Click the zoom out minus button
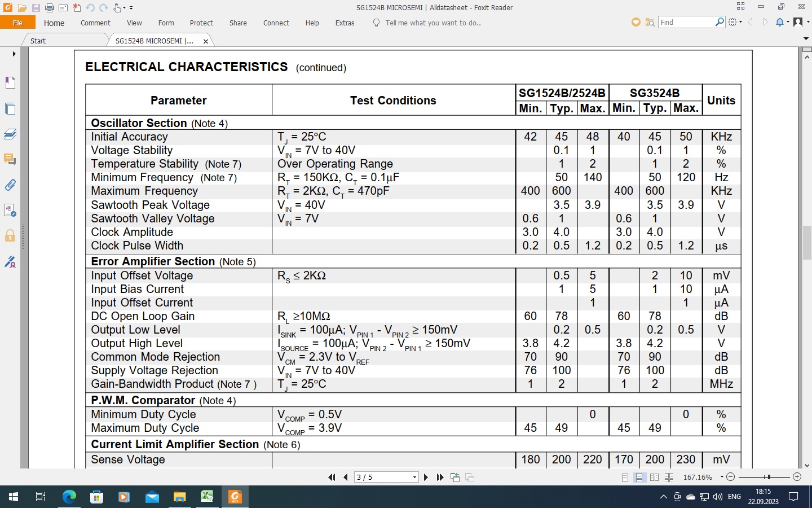812x508 pixels. [x=731, y=478]
